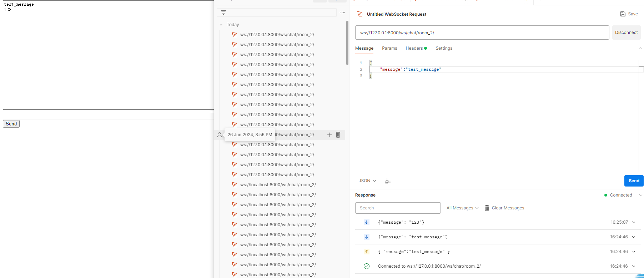
Task: Collapse the Today history group
Action: pos(221,25)
